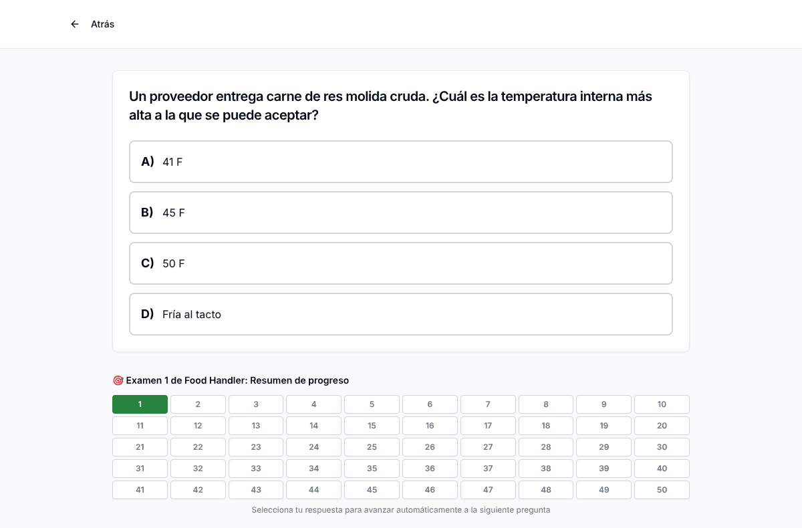Screen dimensions: 812x528
Task: Go to question 46
Action: click(430, 490)
